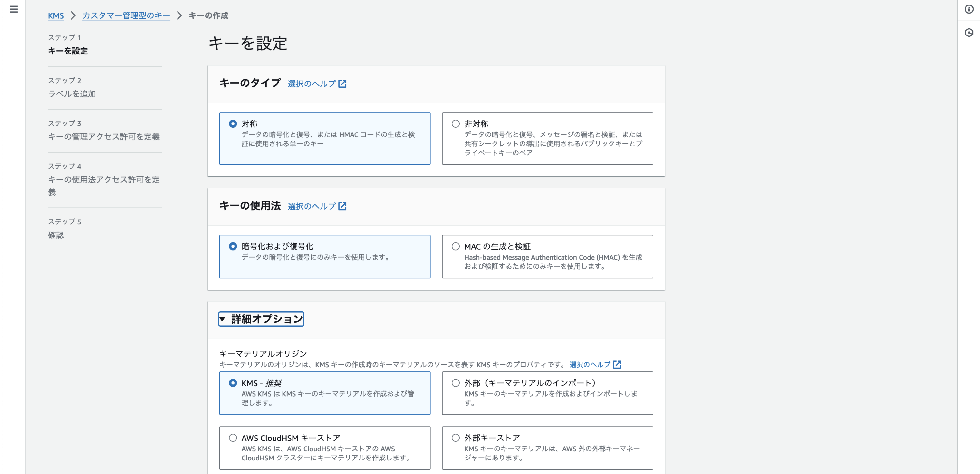The width and height of the screenshot is (980, 474).
Task: Click ステップ 2 ラベルを追加 in wizard steps
Action: point(72,94)
